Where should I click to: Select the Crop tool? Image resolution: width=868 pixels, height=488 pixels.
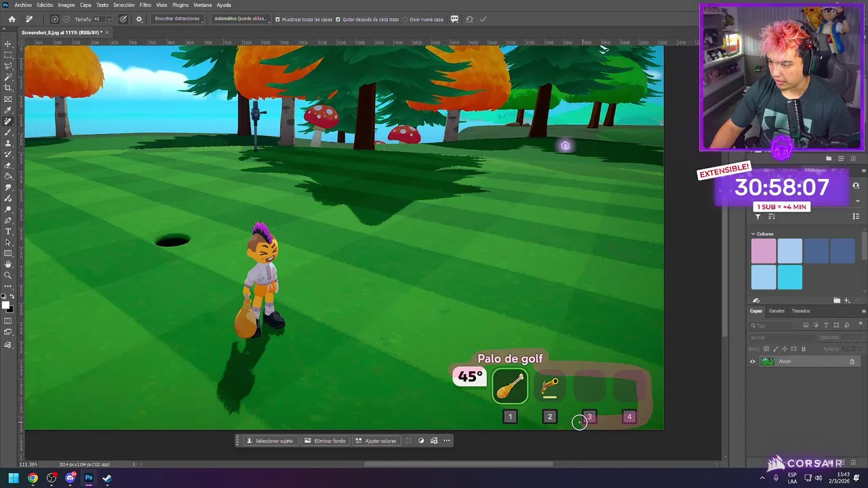pyautogui.click(x=8, y=88)
